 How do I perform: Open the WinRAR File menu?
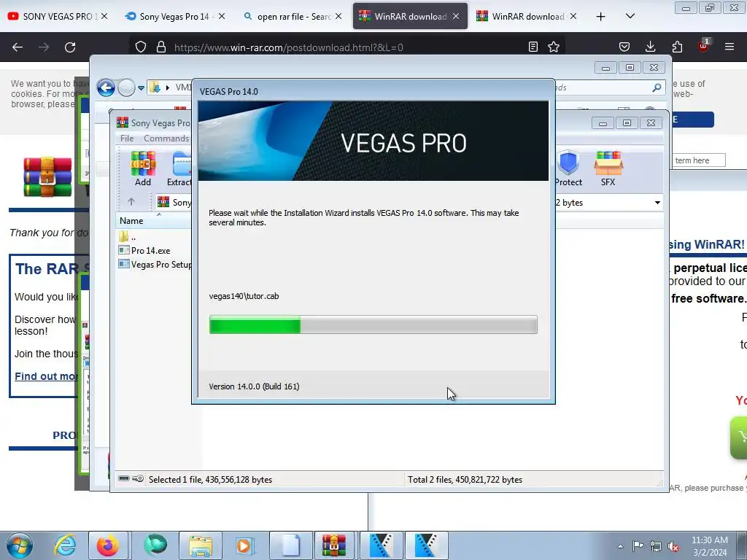coord(127,138)
